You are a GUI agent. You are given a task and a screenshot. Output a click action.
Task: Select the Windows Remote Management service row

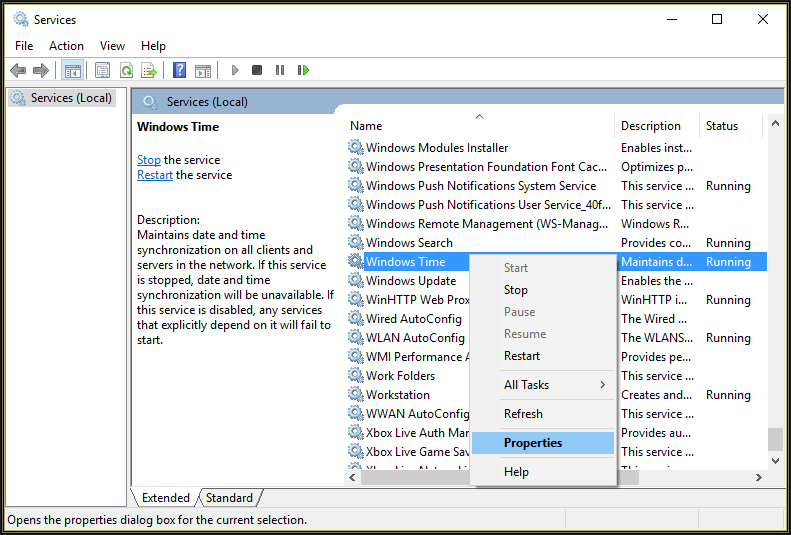click(x=557, y=223)
